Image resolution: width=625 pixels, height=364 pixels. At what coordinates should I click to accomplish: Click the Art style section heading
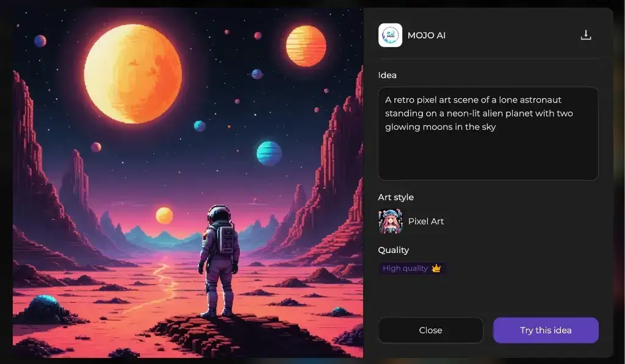click(x=396, y=197)
